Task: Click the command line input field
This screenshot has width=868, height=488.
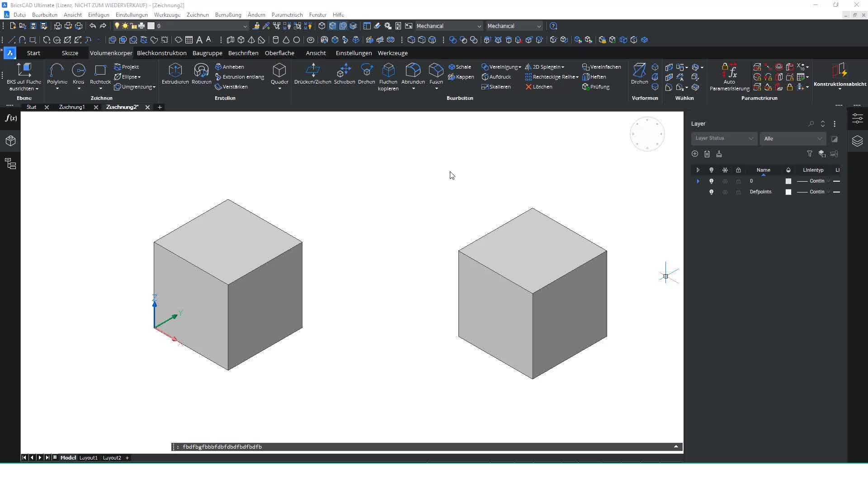Action: [x=425, y=447]
